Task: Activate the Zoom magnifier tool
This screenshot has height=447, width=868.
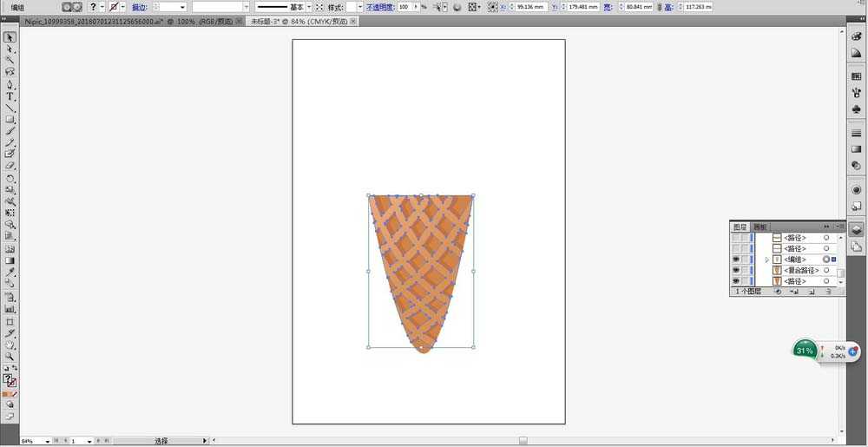Action: point(10,356)
